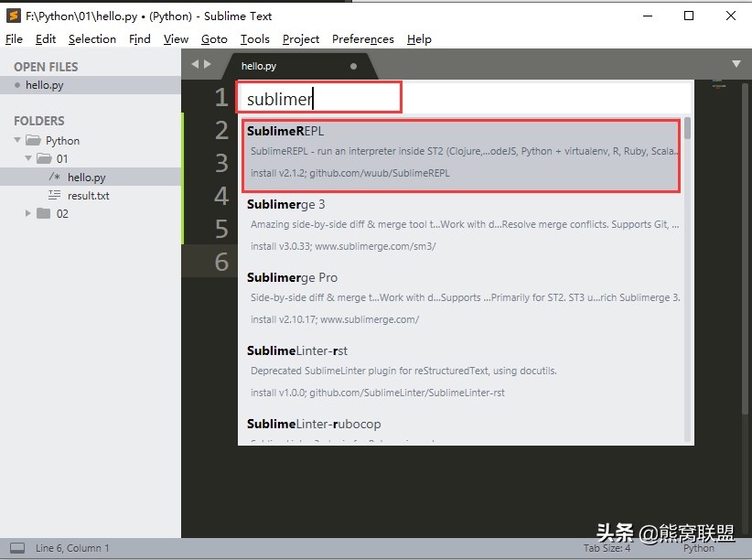Expand the 02 folder
The image size is (752, 560).
click(x=28, y=213)
